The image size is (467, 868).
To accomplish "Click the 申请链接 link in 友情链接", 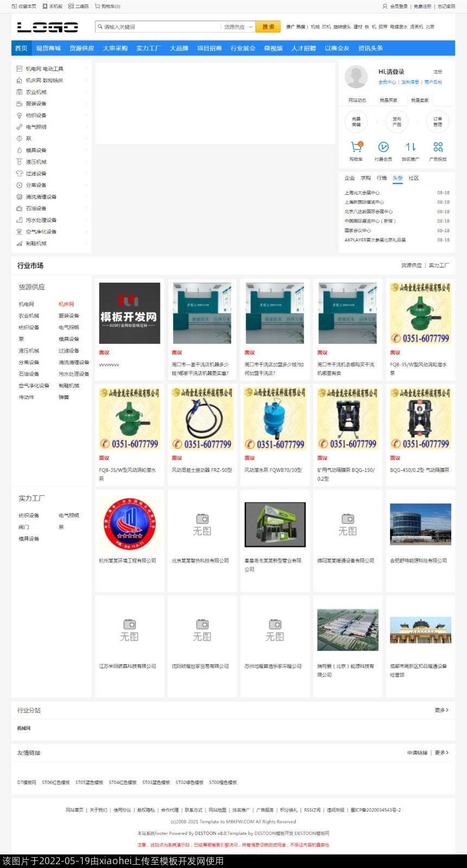I will pos(417,753).
